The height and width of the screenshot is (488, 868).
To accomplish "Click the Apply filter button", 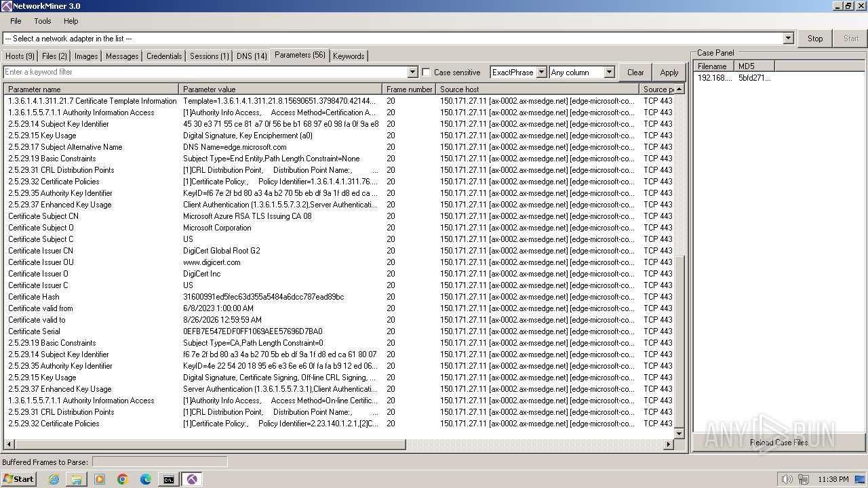I will 669,72.
